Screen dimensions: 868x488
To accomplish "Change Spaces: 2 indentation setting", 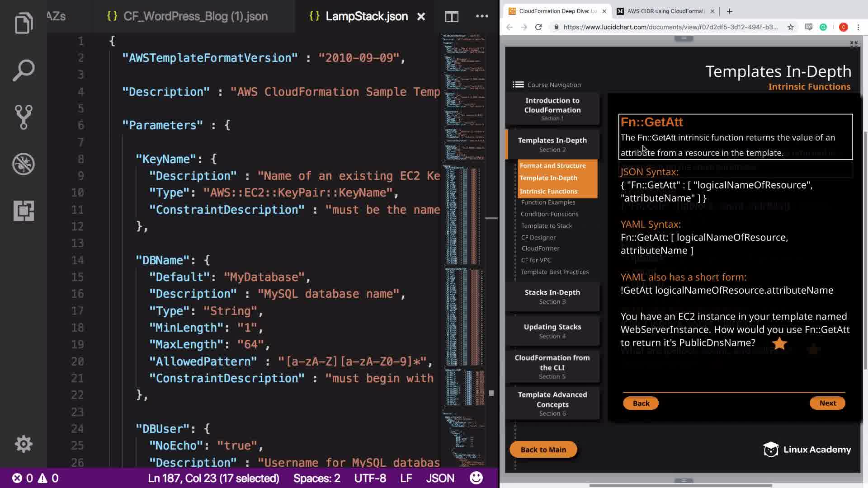I will 316,478.
